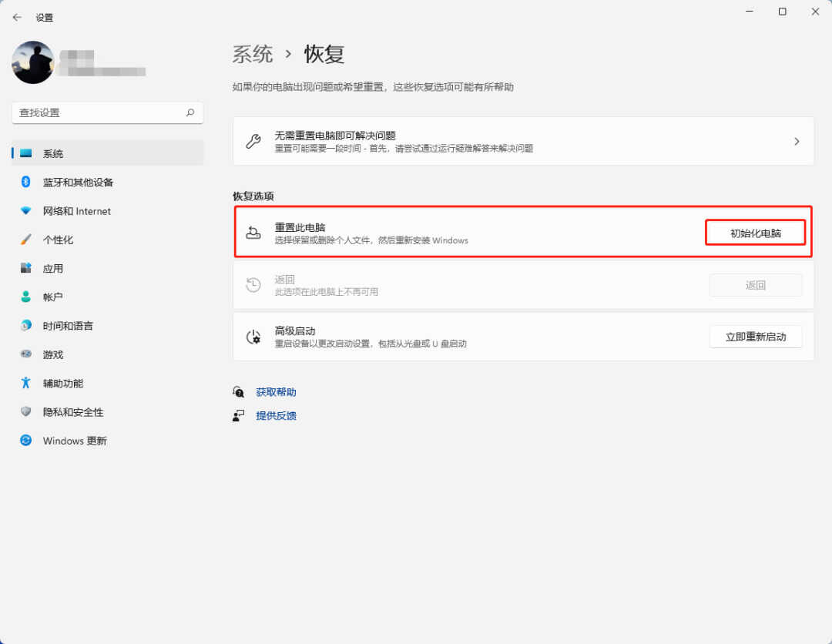Click the 返回 history clock icon
Image resolution: width=832 pixels, height=644 pixels.
(x=253, y=285)
